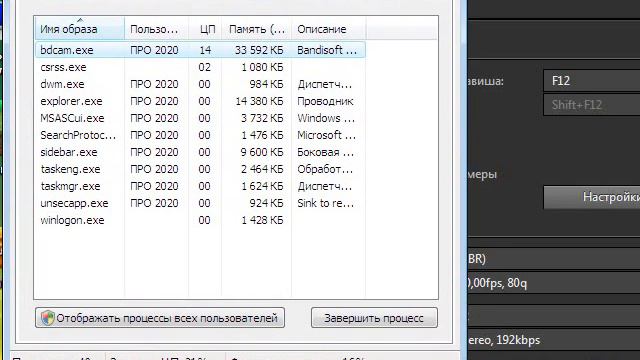This screenshot has width=640, height=360.
Task: Click the Sink to re... description cell
Action: 325,203
